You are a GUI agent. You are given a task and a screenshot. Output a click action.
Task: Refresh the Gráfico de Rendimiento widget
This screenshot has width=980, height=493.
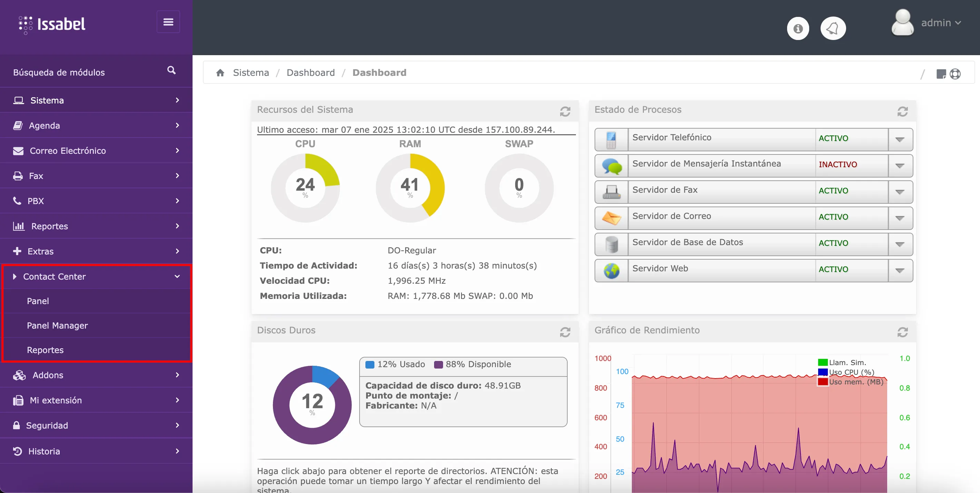point(903,332)
